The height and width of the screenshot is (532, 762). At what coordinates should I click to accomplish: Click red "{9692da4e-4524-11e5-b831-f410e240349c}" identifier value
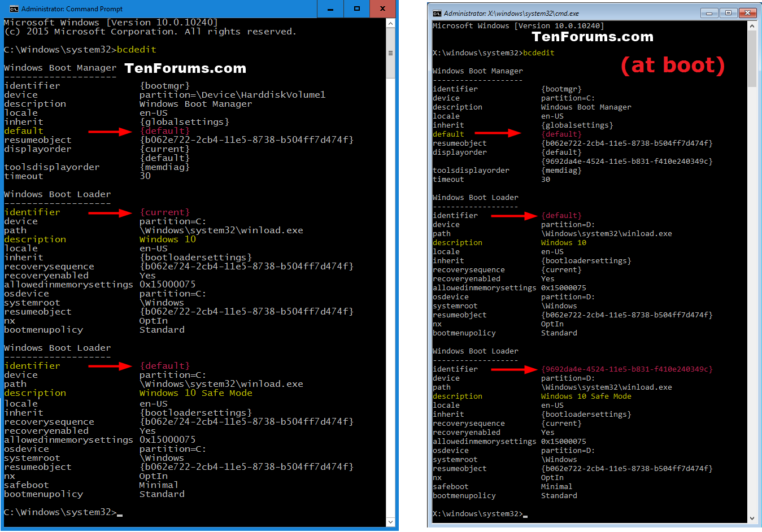pyautogui.click(x=627, y=369)
